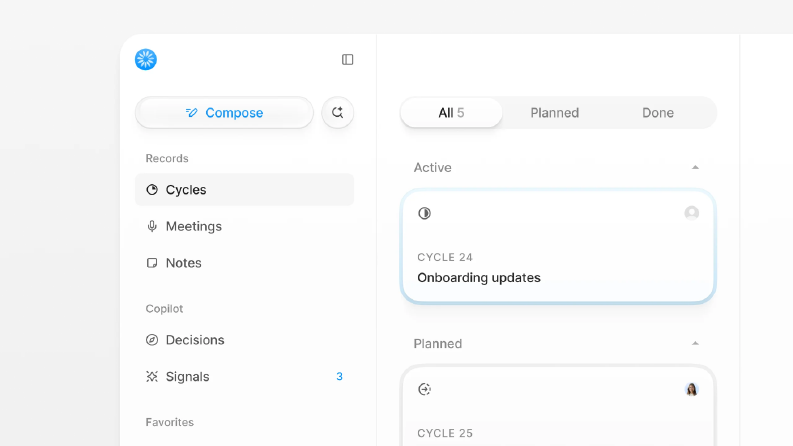Viewport: 793px width, 446px height.
Task: Click the Signals sparkle icon
Action: (152, 377)
